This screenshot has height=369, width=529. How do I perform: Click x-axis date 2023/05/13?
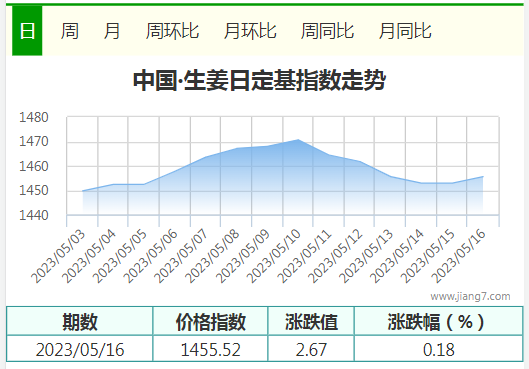(366, 256)
